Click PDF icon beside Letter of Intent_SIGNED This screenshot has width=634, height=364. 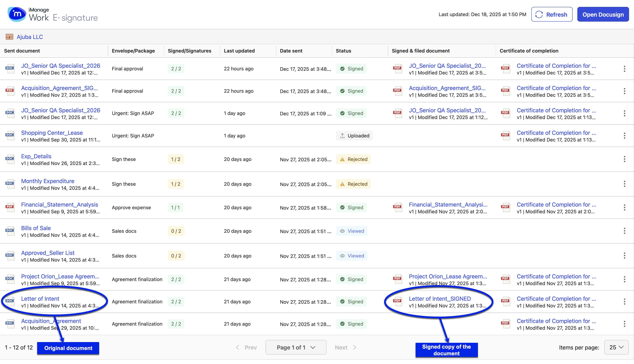pos(397,301)
